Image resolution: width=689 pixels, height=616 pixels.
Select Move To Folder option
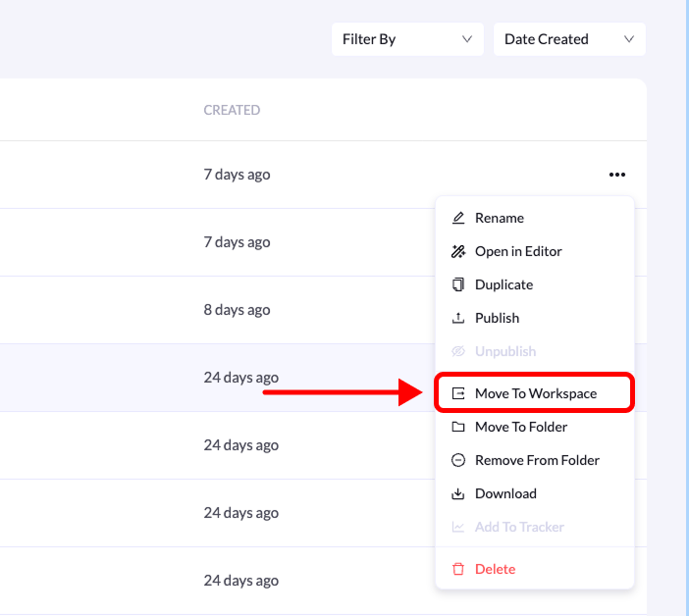pos(535,427)
